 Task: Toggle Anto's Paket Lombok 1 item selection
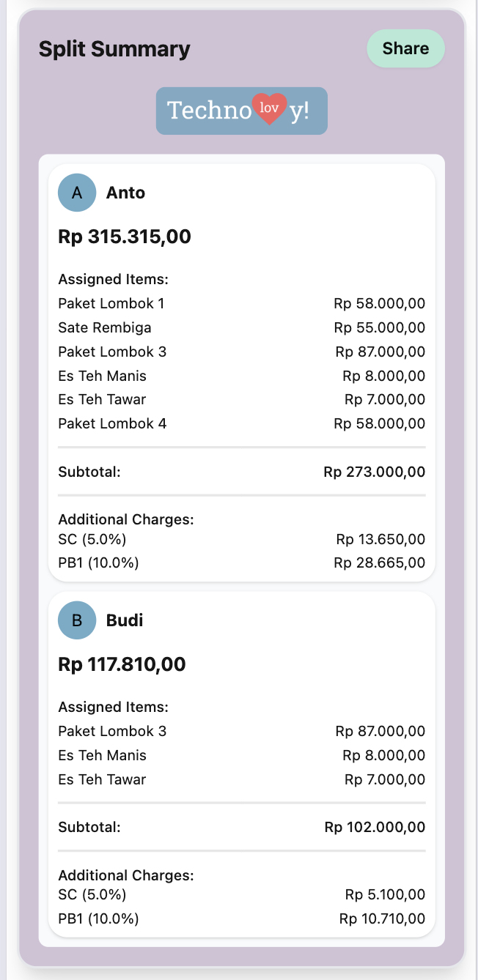[241, 303]
